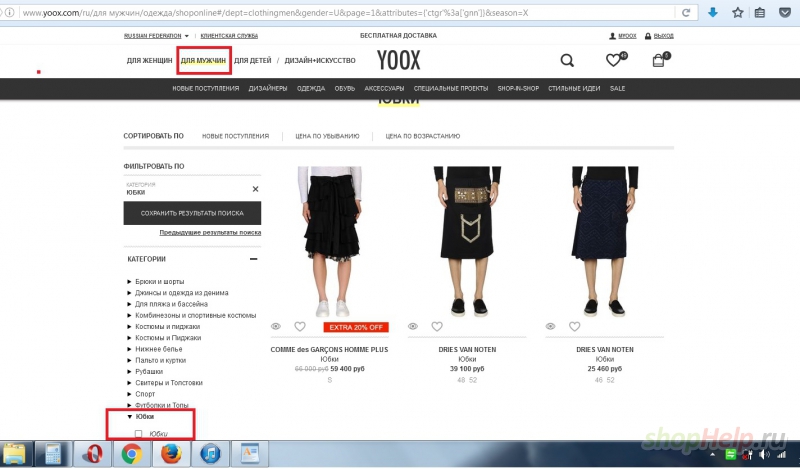Quick view the 25 460 руб Dries Van Noten skirt
The height and width of the screenshot is (469, 800).
pos(551,326)
